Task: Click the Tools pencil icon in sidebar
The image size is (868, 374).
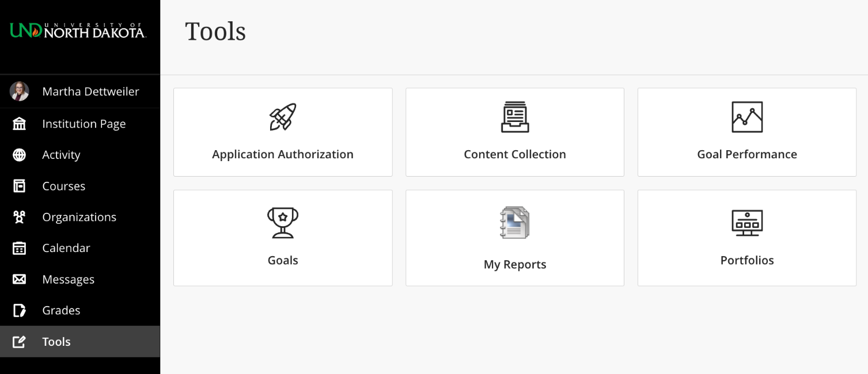Action: point(20,341)
